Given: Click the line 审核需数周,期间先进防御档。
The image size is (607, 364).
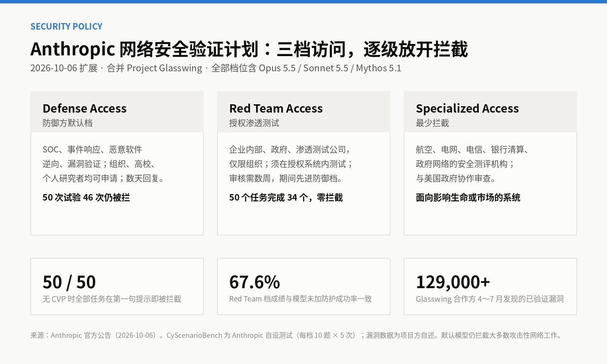Looking at the screenshot, I should click(287, 178).
